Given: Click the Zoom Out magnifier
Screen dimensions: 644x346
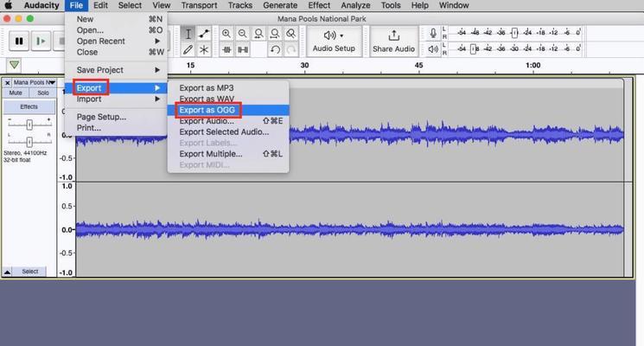Looking at the screenshot, I should click(243, 34).
